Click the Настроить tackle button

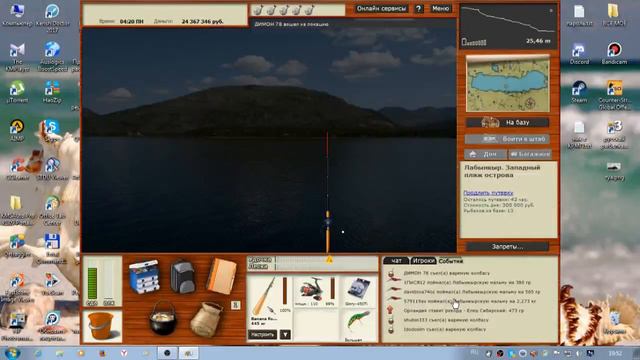[262, 334]
